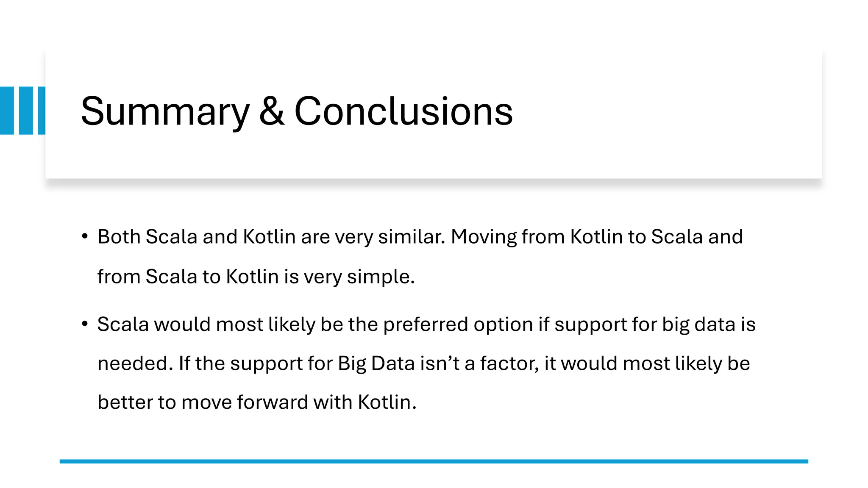868x488 pixels.
Task: Select the narrow rightmost blue vertical bar
Action: click(42, 111)
